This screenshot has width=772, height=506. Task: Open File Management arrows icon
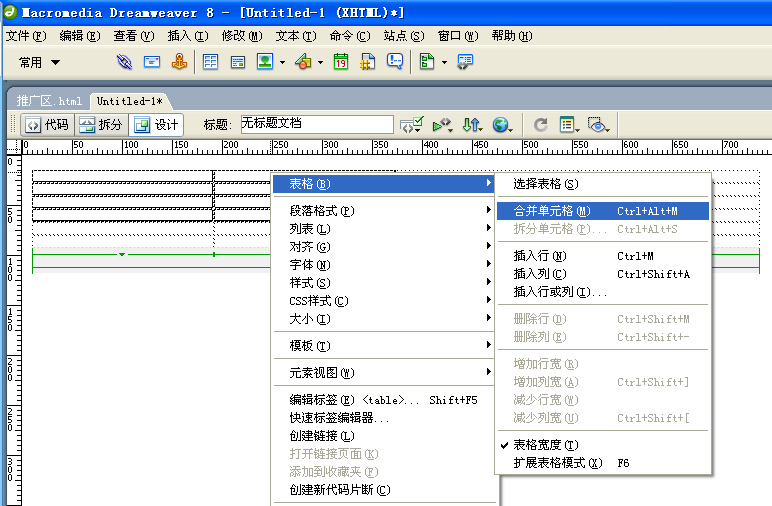point(472,125)
